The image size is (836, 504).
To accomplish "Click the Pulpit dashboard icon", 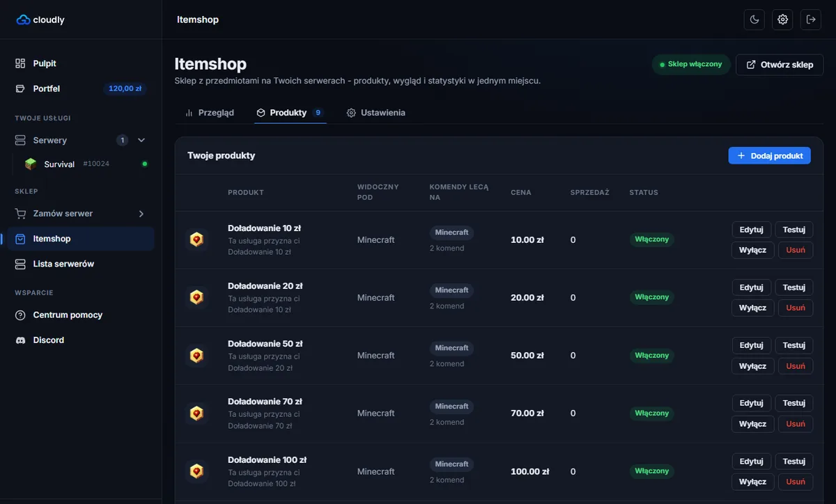I will click(x=20, y=63).
